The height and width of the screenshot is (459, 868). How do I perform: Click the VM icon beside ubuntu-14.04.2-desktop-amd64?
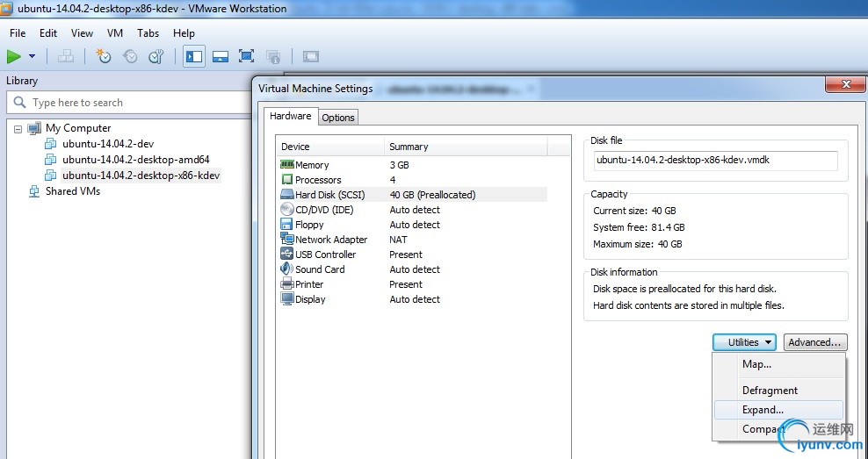coord(50,160)
